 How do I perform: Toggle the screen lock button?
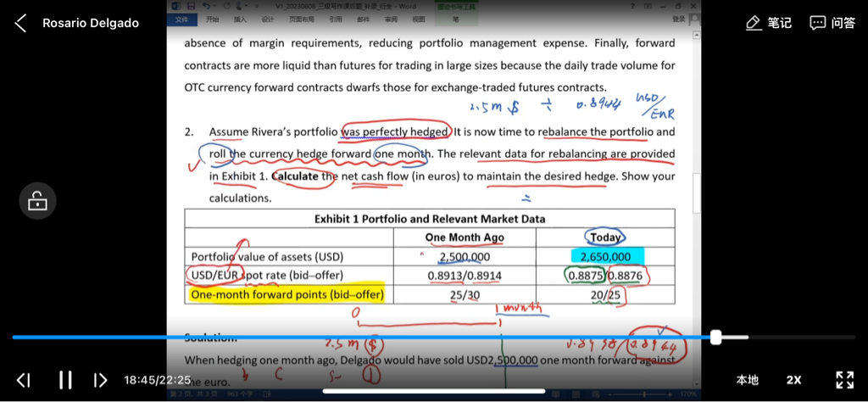(38, 201)
